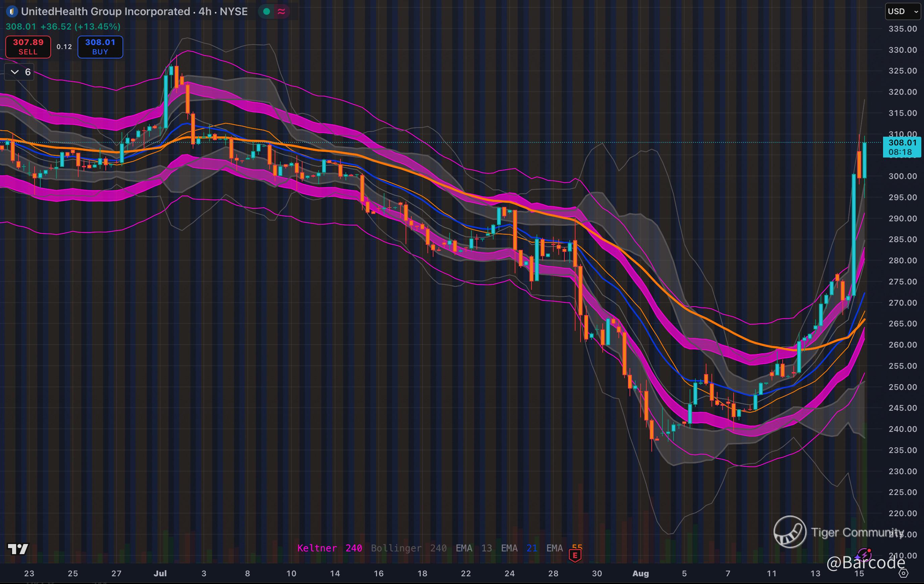Click the current price label 308.01 on scale
The width and height of the screenshot is (924, 584).
coord(902,147)
